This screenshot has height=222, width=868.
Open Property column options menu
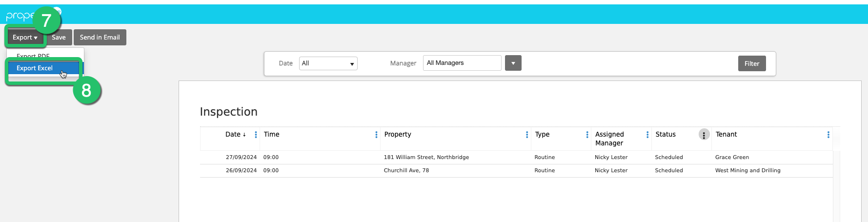coord(527,135)
